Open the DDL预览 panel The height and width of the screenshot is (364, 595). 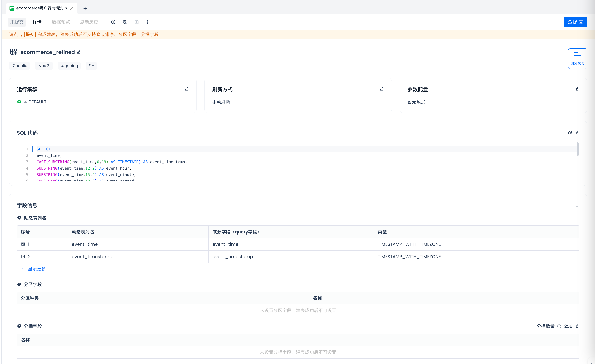pos(577,59)
